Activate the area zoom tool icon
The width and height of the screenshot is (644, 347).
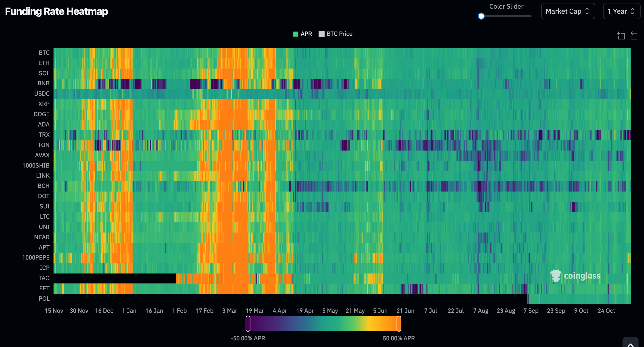coord(621,36)
